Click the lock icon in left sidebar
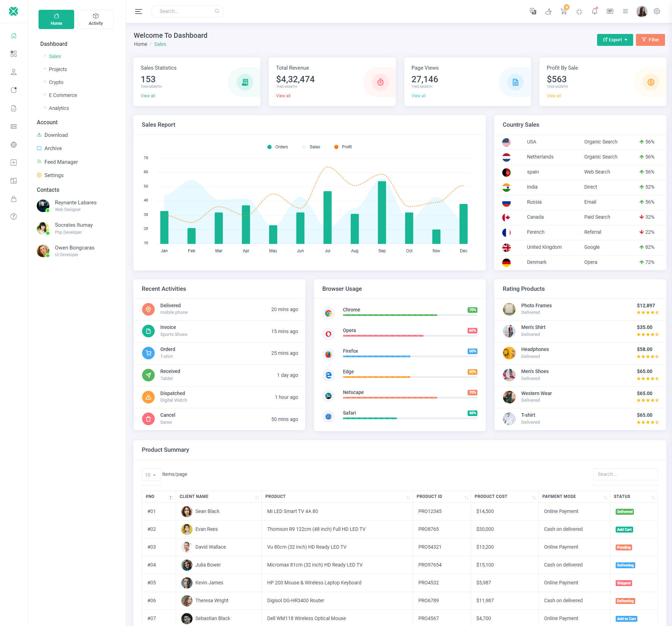 pyautogui.click(x=14, y=199)
